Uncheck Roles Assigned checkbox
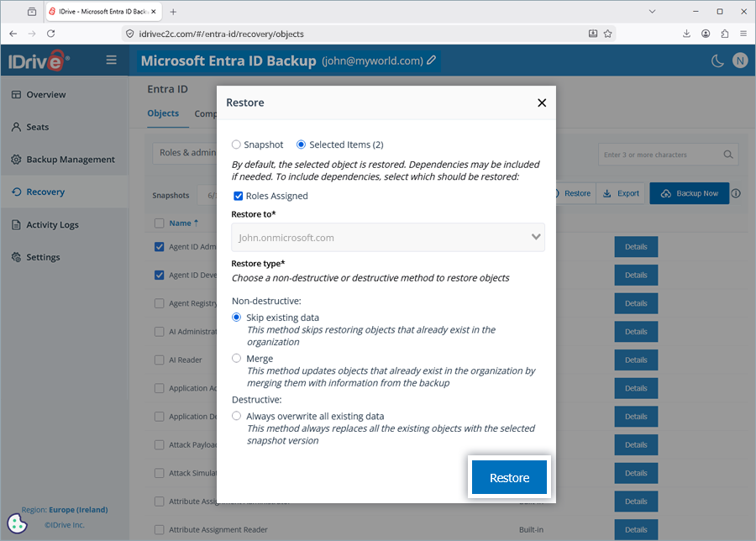Image resolution: width=756 pixels, height=541 pixels. click(x=239, y=196)
